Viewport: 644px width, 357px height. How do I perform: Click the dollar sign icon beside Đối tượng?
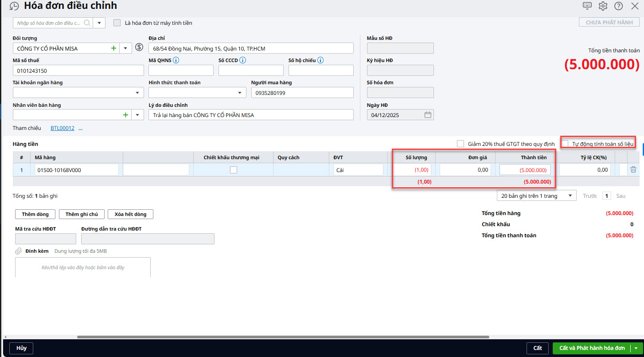coord(139,47)
